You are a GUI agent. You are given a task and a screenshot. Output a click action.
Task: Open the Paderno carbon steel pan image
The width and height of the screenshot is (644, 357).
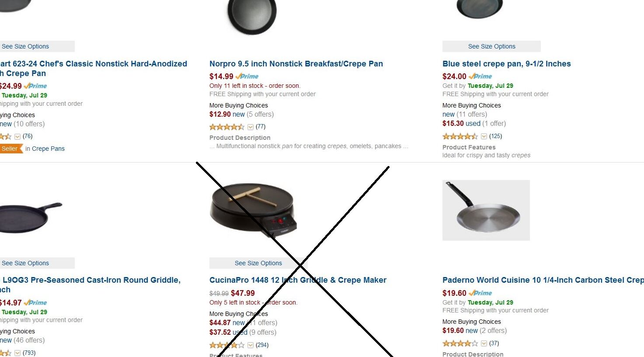tap(486, 210)
